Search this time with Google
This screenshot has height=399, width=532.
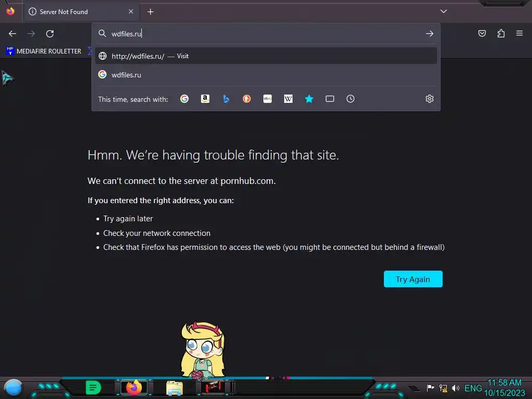coord(184,99)
